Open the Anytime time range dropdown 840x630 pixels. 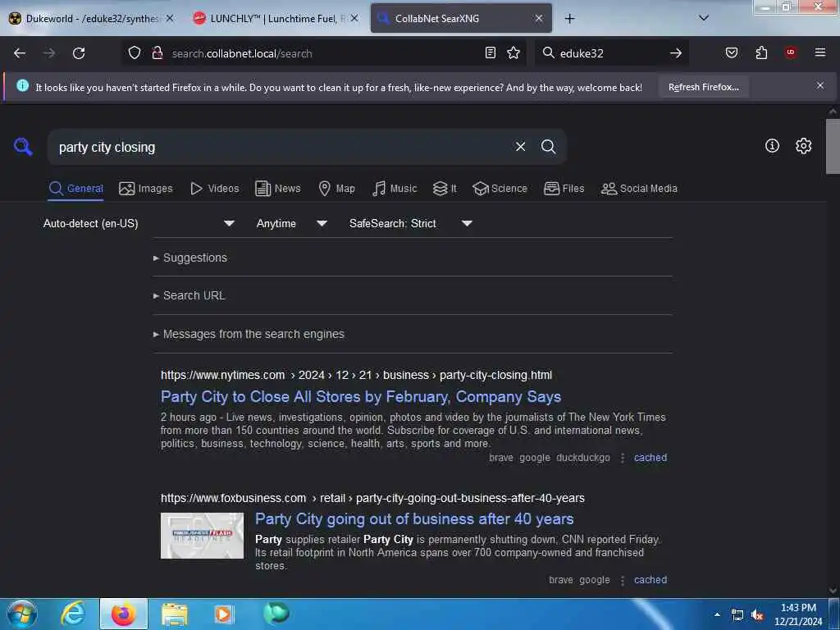291,223
